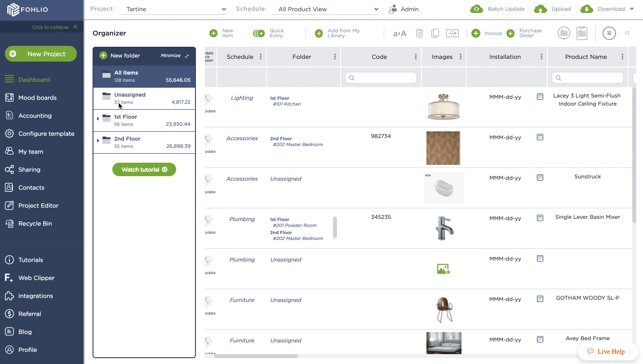Click the Upload cloud button

540,9
